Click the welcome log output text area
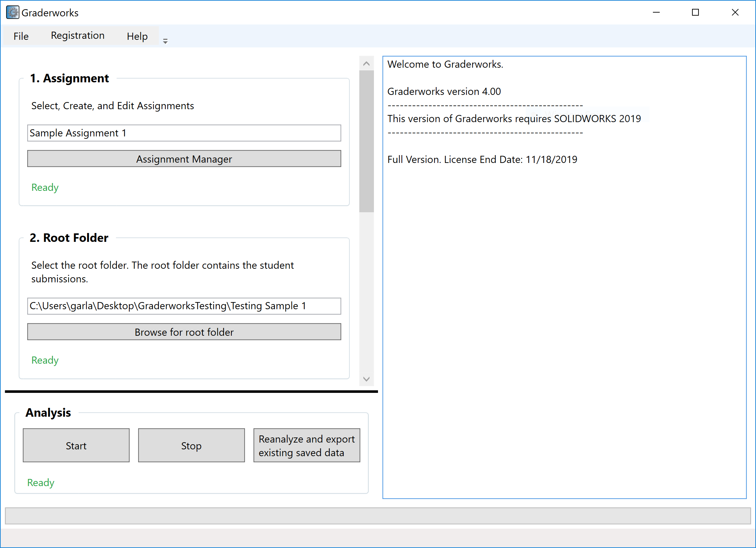 (x=564, y=277)
